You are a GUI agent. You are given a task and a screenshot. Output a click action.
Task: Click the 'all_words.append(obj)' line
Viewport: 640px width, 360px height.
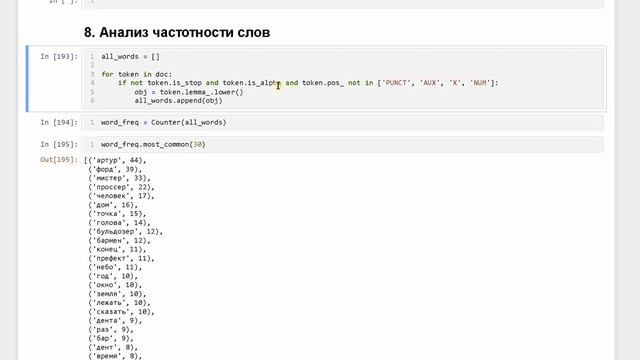[179, 100]
